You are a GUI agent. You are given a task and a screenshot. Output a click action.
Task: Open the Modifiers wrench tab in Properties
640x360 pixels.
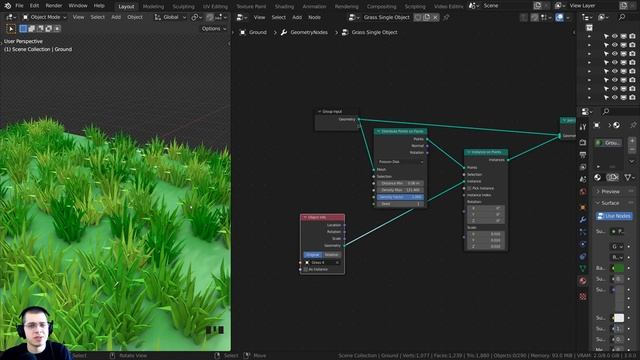583,220
